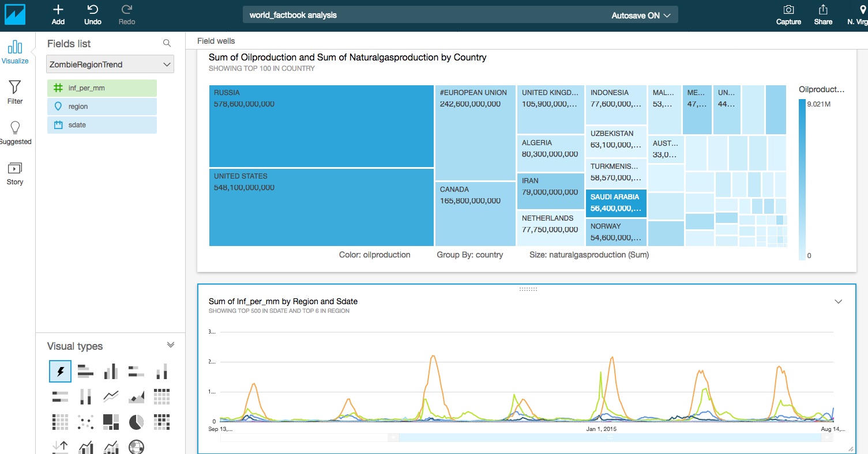This screenshot has width=868, height=454.
Task: Select the pie chart visual type
Action: (136, 422)
